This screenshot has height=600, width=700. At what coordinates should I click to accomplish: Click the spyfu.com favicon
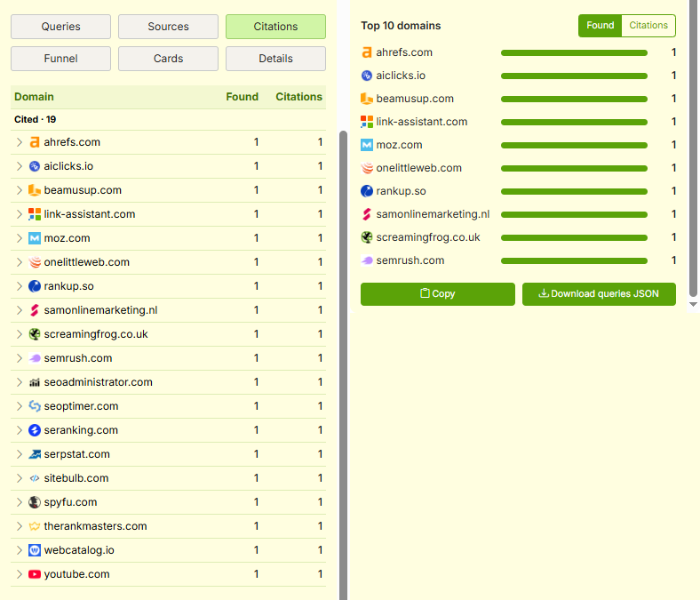coord(35,502)
